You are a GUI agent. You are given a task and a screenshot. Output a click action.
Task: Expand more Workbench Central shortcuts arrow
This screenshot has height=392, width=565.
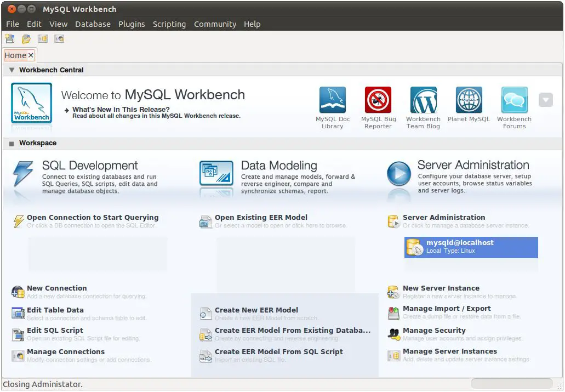(545, 100)
